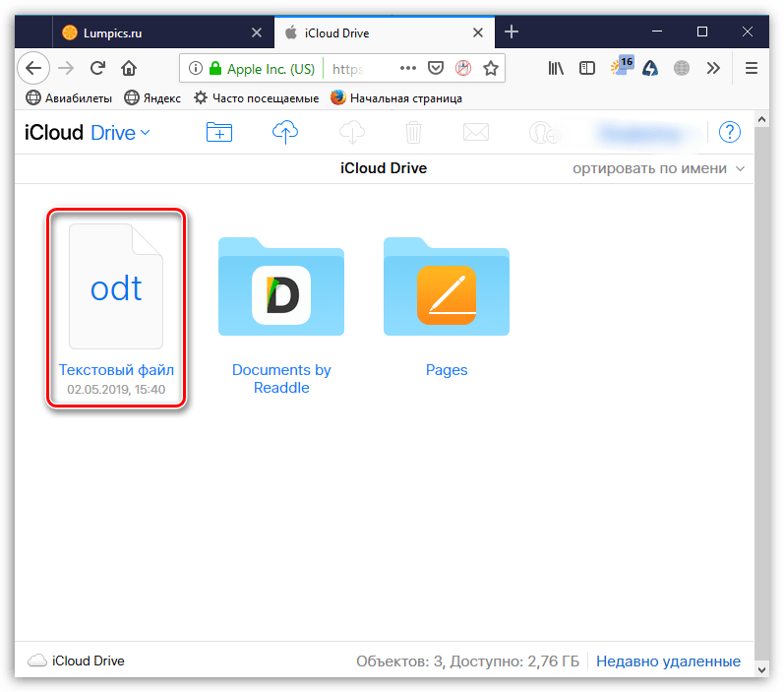Switch to the Lumpics.ru tab
This screenshot has width=784, height=692.
coord(163,33)
